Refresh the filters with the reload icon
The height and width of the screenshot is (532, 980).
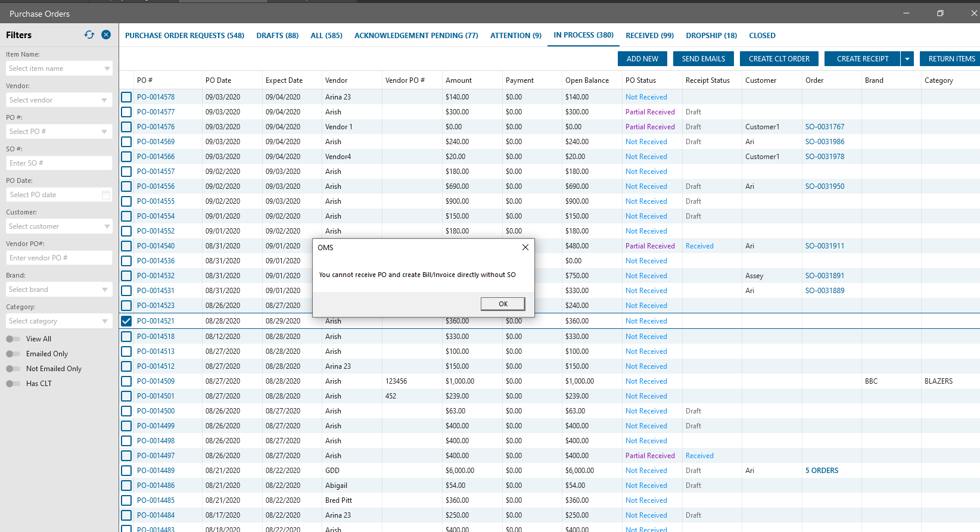pyautogui.click(x=89, y=35)
